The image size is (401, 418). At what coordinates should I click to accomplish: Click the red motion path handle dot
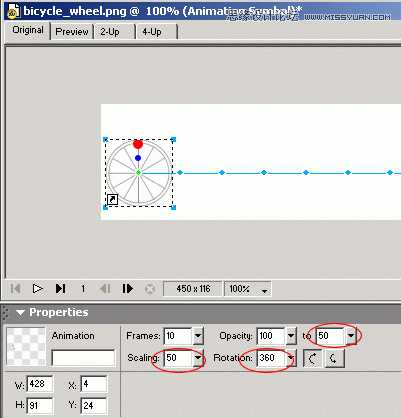(x=138, y=144)
